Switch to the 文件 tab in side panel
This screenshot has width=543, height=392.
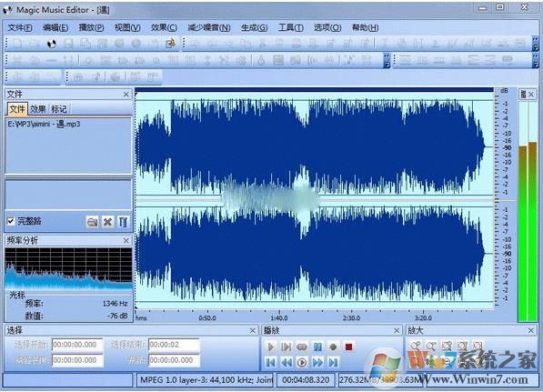coord(17,109)
